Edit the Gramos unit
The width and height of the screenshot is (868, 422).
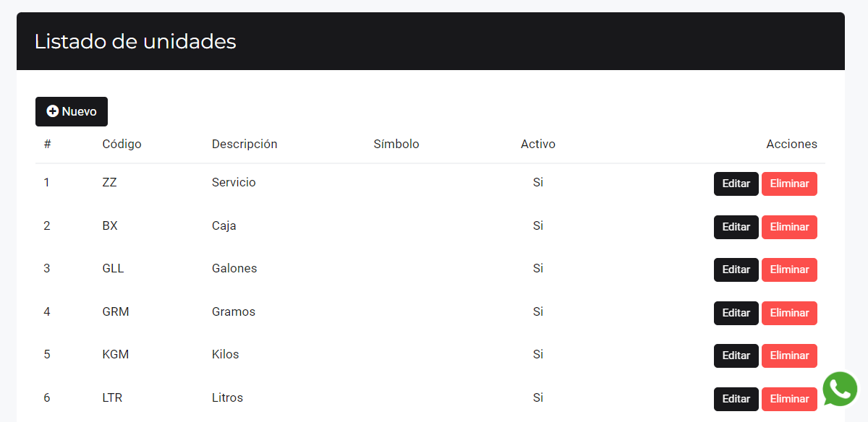736,313
